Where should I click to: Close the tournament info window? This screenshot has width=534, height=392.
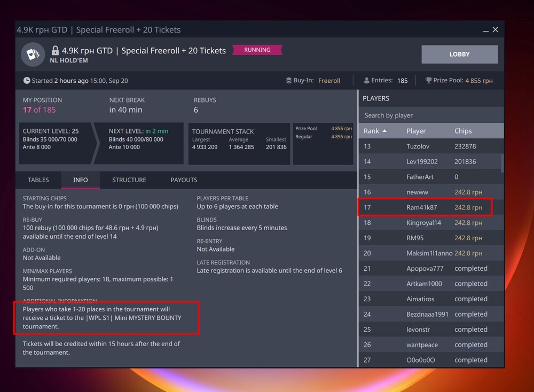pyautogui.click(x=496, y=30)
